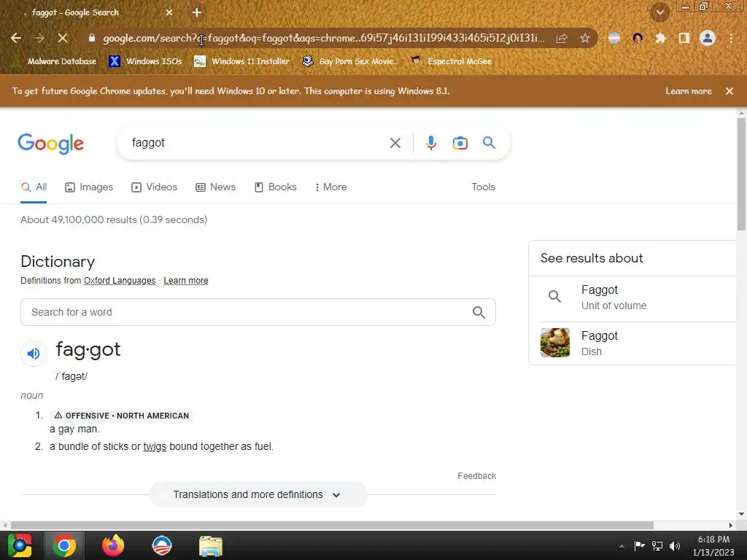Expand Translations and more definitions
The image size is (747, 560).
tap(258, 495)
